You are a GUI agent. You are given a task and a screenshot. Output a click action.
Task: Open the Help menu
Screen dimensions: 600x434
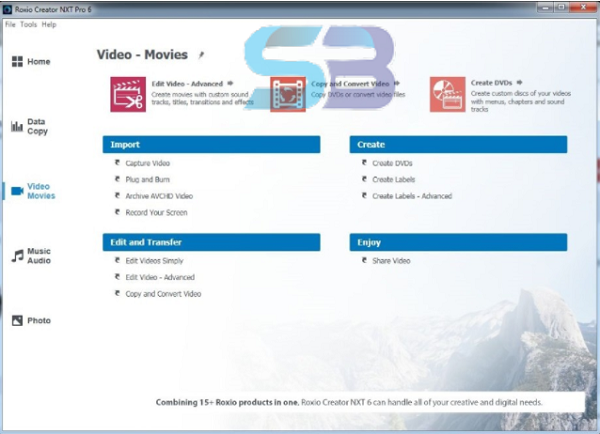(x=49, y=24)
